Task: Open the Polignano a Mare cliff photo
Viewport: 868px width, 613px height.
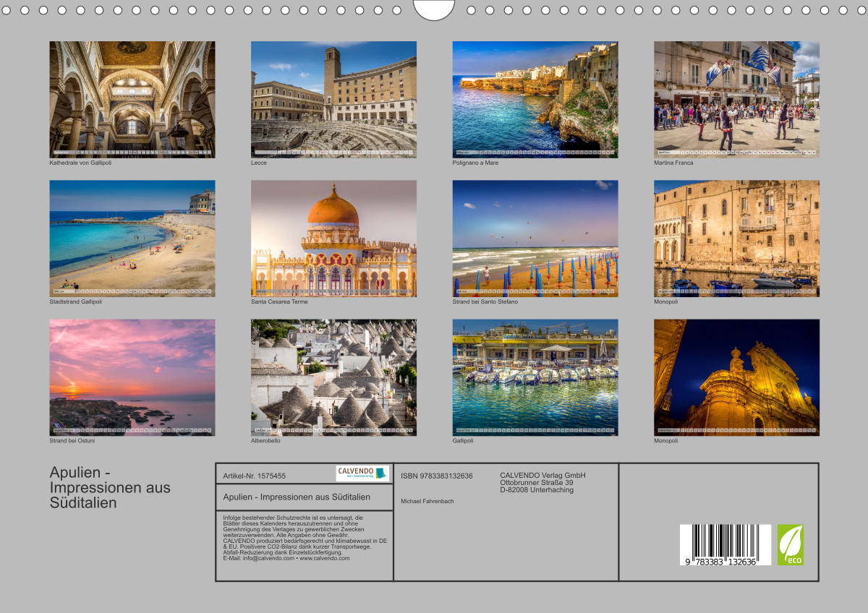Action: click(535, 99)
